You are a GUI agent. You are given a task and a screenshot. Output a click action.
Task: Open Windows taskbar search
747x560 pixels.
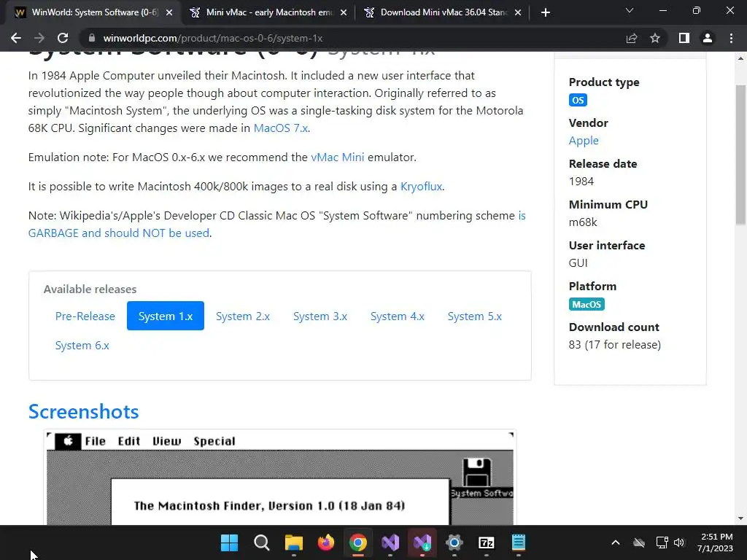[x=262, y=542]
